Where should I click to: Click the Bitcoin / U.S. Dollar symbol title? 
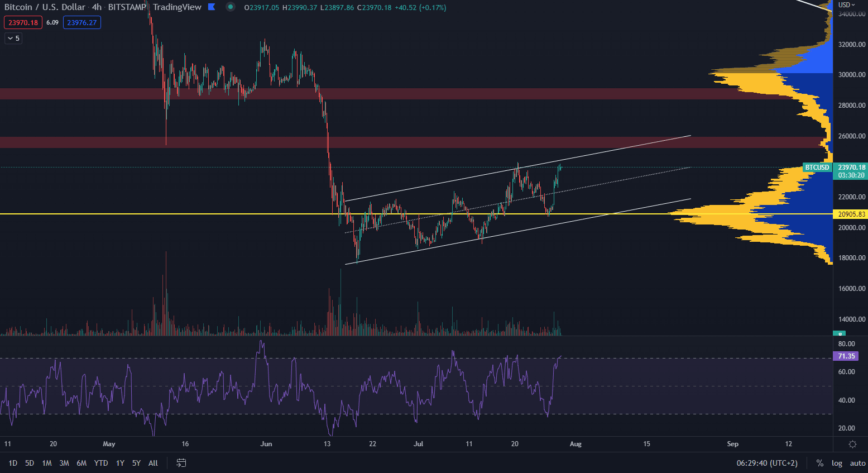coord(45,7)
